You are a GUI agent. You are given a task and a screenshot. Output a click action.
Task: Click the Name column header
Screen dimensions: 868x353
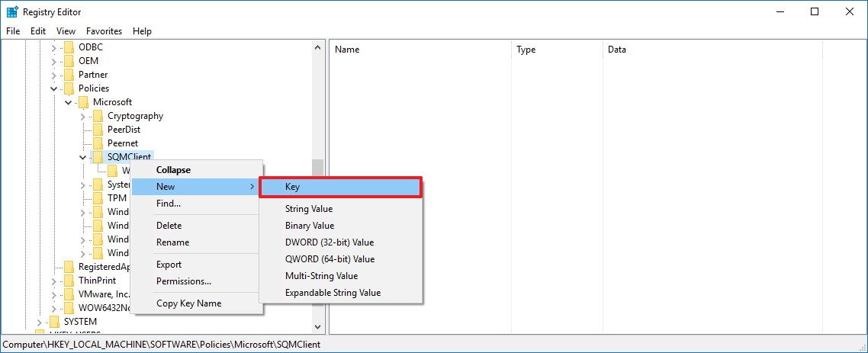[421, 50]
